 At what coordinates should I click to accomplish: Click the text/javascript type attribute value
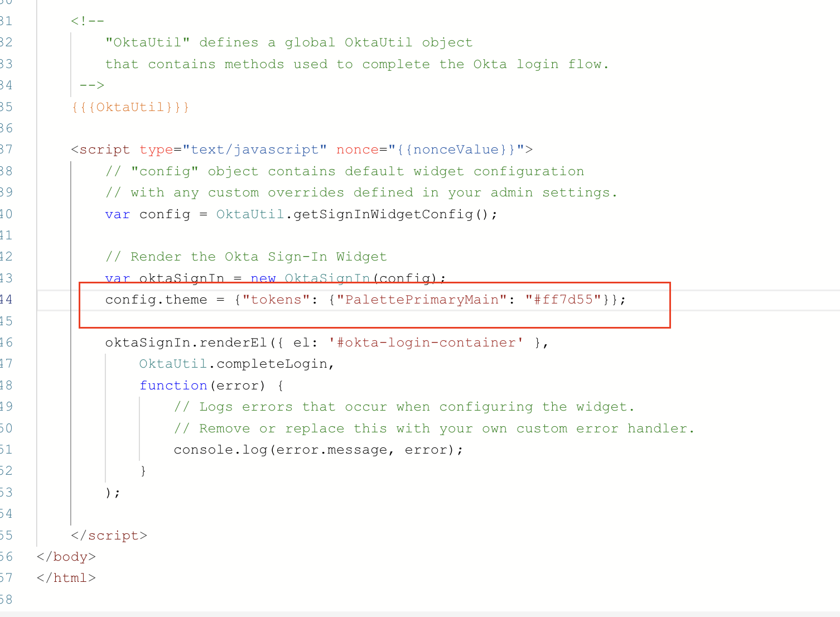[x=254, y=150]
